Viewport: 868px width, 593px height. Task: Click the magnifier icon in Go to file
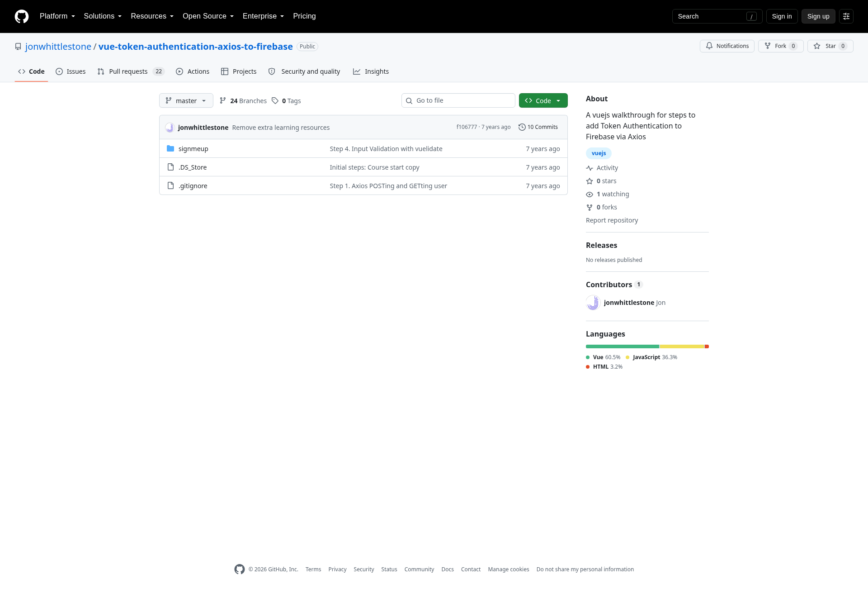coord(409,100)
